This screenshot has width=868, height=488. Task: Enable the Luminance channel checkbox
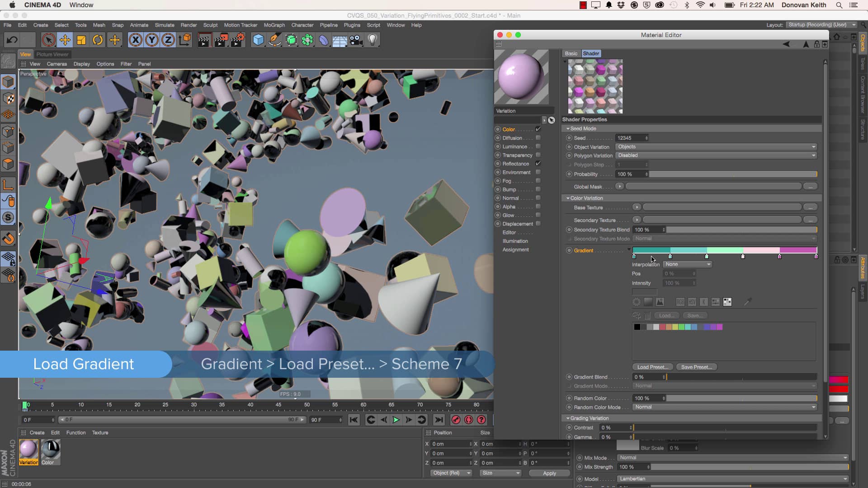pyautogui.click(x=538, y=146)
